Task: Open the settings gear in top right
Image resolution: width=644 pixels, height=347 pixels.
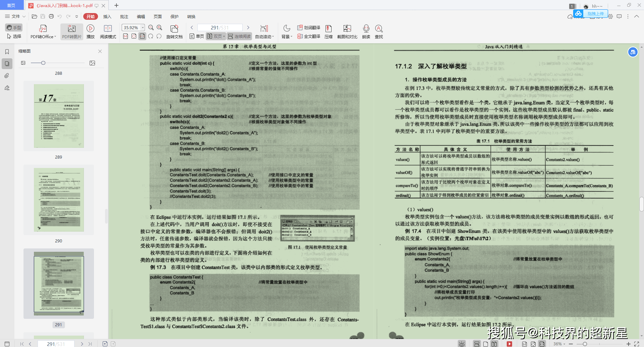Action: [610, 16]
